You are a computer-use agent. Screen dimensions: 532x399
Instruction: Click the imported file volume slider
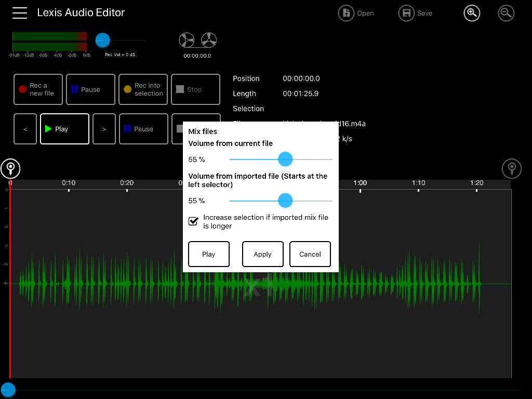[281, 201]
